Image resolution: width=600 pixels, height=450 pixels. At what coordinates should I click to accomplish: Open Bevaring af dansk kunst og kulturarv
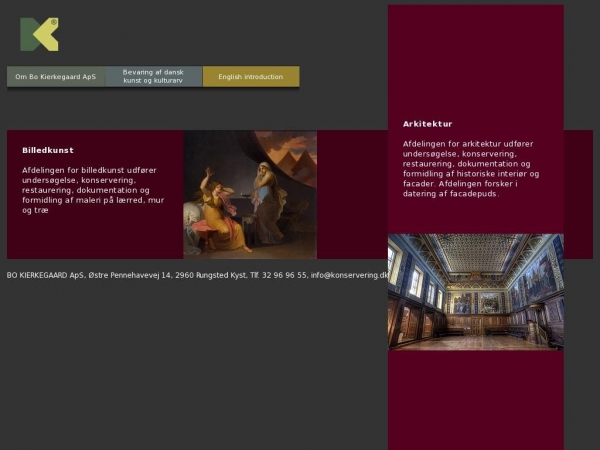coord(153,77)
